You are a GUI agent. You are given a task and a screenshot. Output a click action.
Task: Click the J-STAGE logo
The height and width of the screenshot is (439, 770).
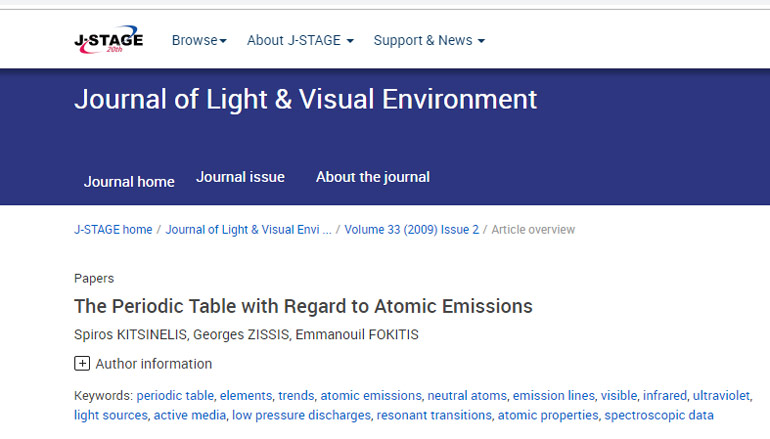coord(109,41)
